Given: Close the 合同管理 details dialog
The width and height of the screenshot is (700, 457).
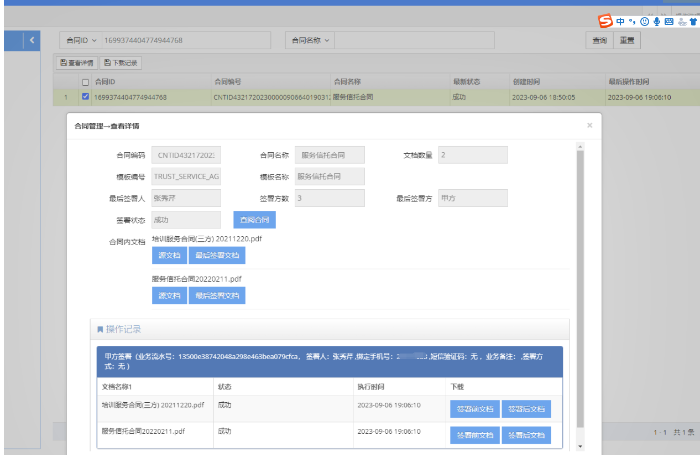Looking at the screenshot, I should (589, 126).
